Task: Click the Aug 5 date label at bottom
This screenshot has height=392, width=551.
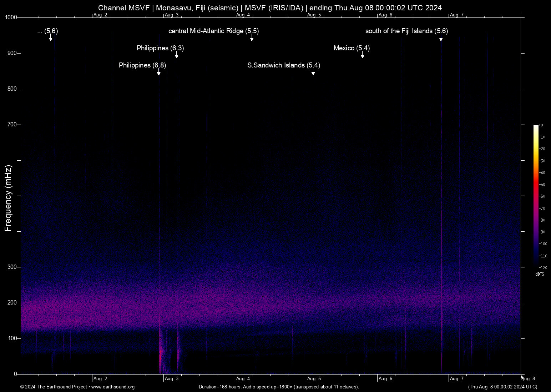Action: [x=314, y=379]
